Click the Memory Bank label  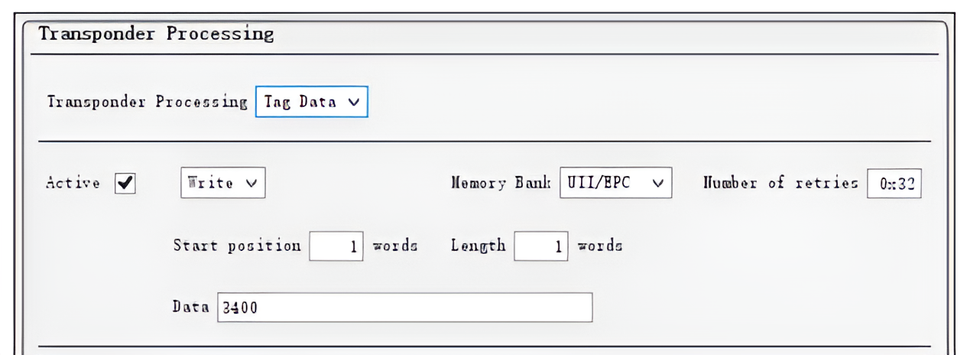(501, 184)
